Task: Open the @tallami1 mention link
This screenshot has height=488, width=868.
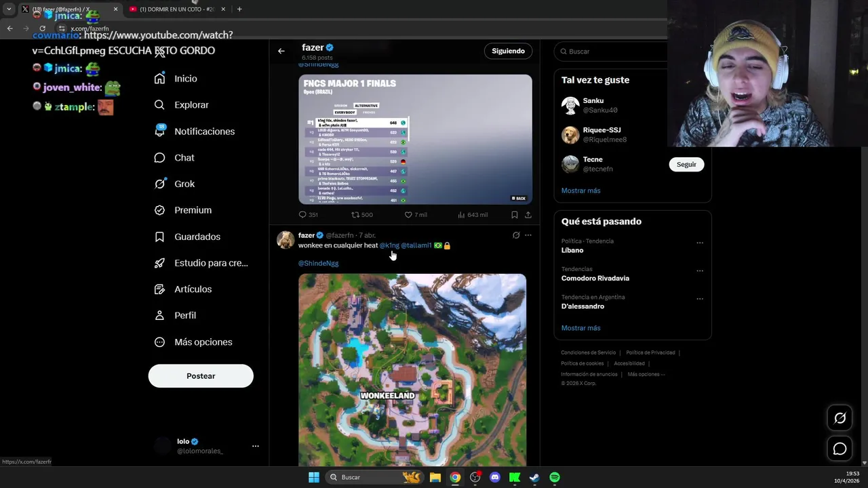Action: pos(416,245)
